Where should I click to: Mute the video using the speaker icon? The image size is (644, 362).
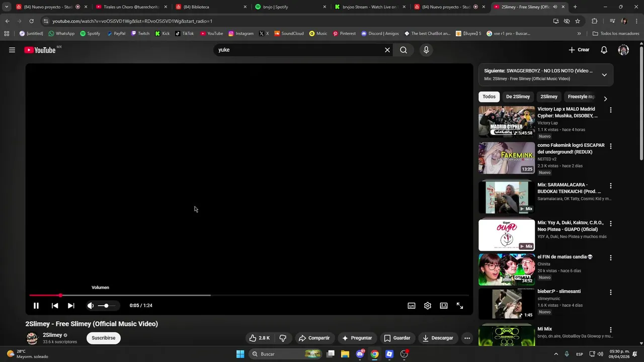tap(91, 306)
